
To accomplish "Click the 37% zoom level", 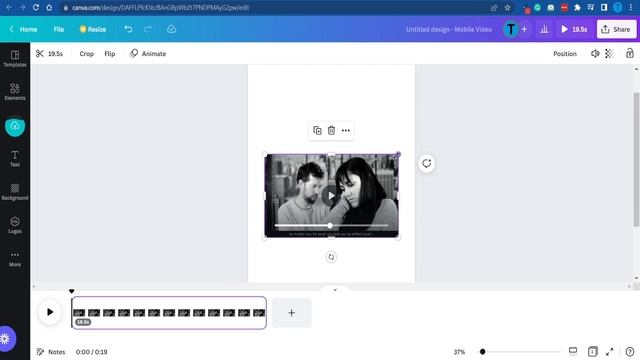I will 459,351.
